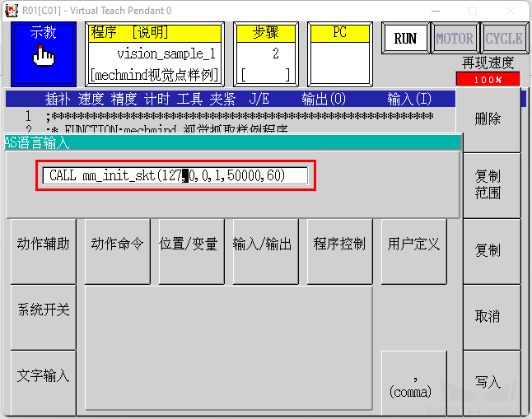The image size is (532, 419).
Task: Click the 复制范围 copy range button
Action: 492,185
